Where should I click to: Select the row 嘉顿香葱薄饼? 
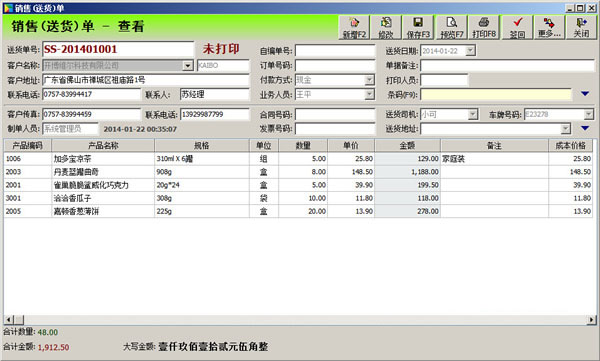point(298,211)
